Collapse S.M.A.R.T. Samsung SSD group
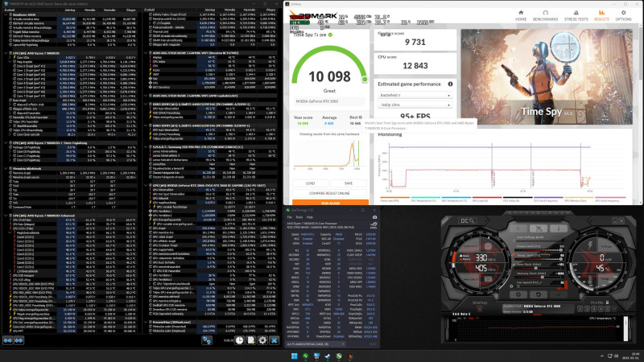644x362 pixels. pyautogui.click(x=147, y=146)
